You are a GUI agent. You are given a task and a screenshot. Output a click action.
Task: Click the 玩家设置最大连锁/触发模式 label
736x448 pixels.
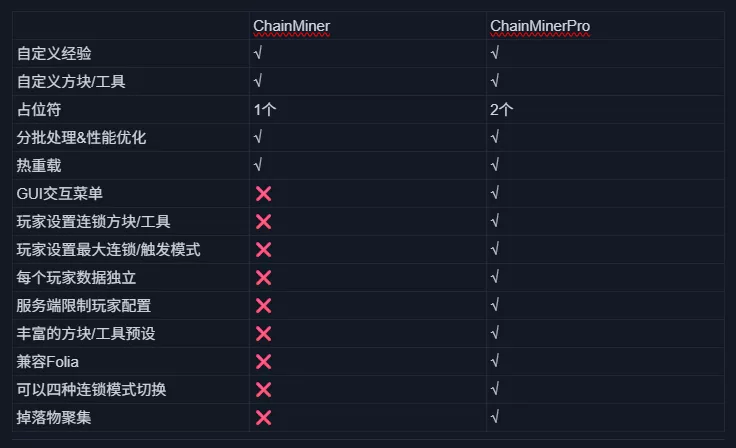109,249
